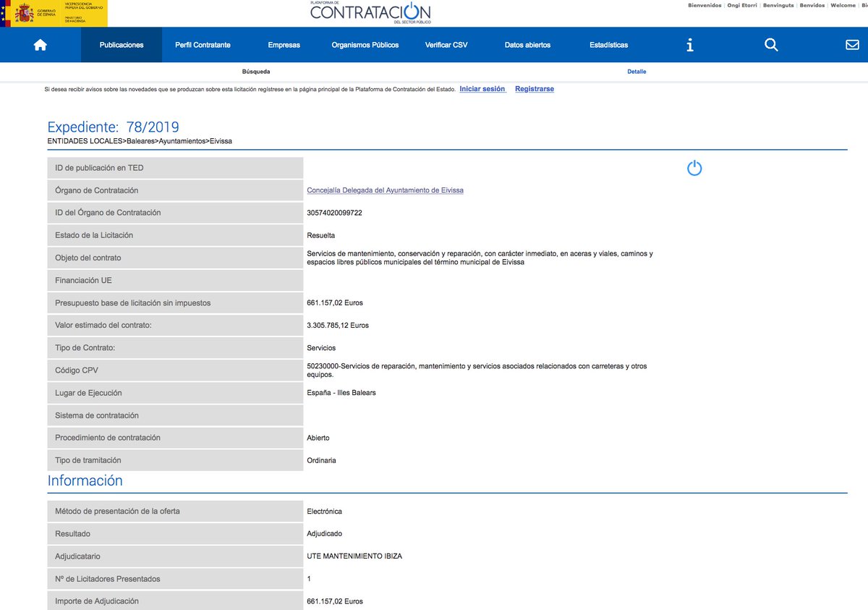
Task: Click the Adjudicado result value
Action: pyautogui.click(x=324, y=533)
